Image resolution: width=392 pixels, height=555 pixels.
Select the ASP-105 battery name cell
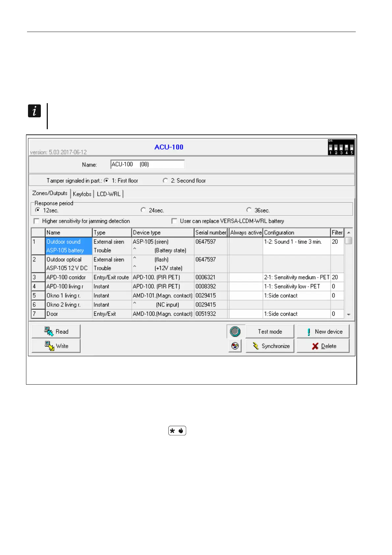(69, 250)
